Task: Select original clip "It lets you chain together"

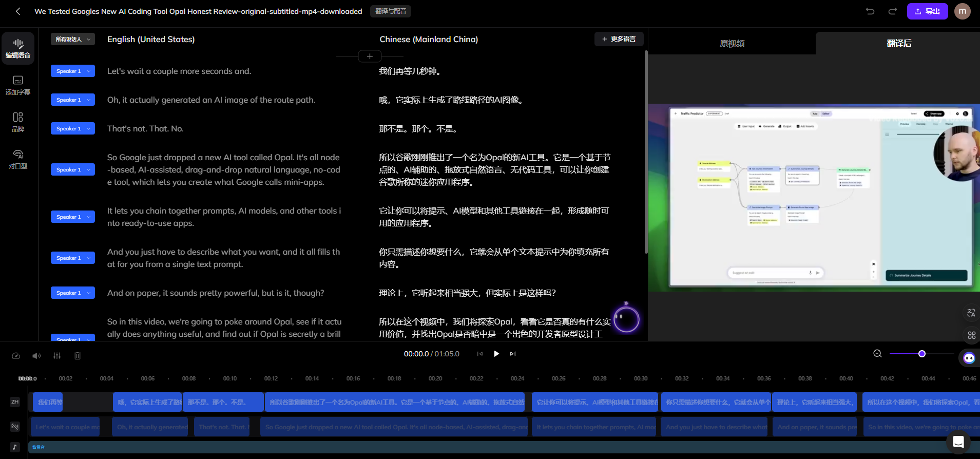Action: 594,427
